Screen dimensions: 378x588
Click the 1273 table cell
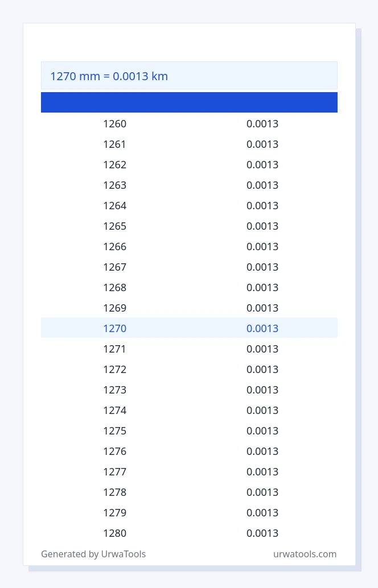pos(115,390)
